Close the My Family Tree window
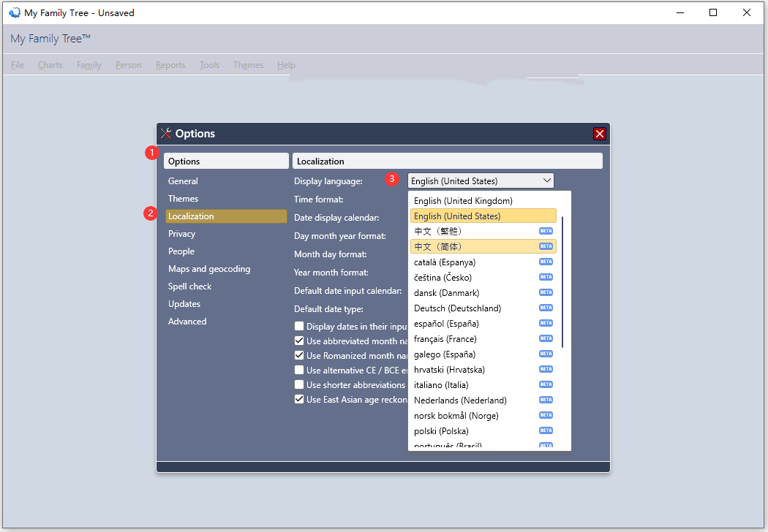The width and height of the screenshot is (768, 532). click(x=747, y=12)
